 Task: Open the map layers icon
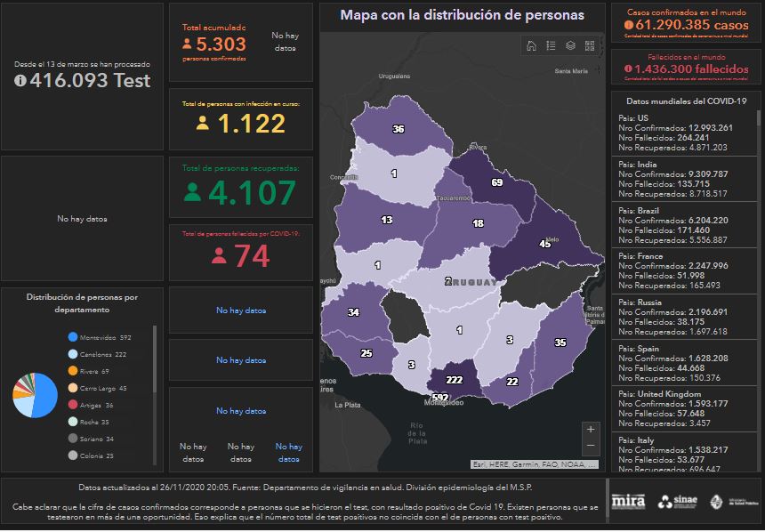(x=570, y=46)
